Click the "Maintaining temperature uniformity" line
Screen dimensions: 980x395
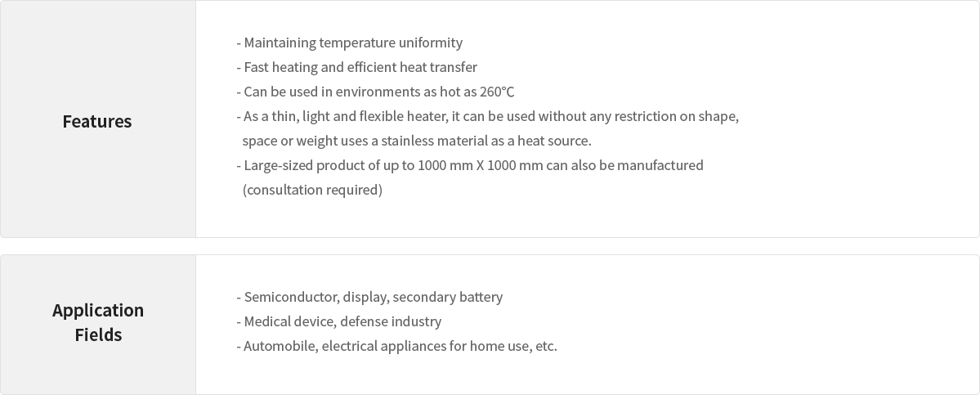pyautogui.click(x=352, y=43)
